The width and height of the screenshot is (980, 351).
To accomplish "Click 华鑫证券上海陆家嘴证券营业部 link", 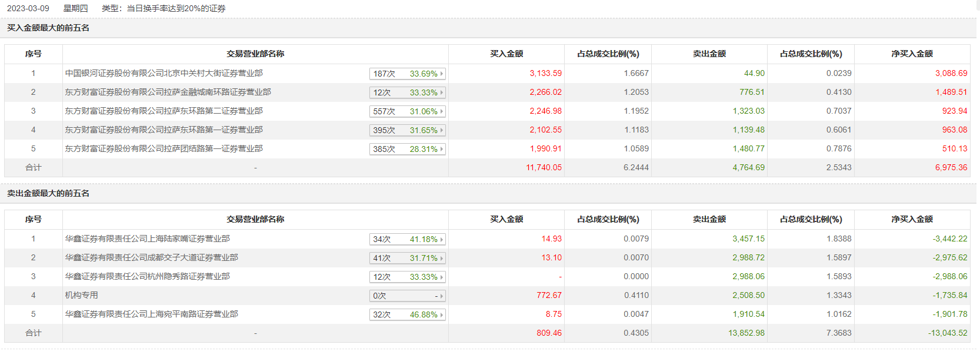I will (147, 239).
